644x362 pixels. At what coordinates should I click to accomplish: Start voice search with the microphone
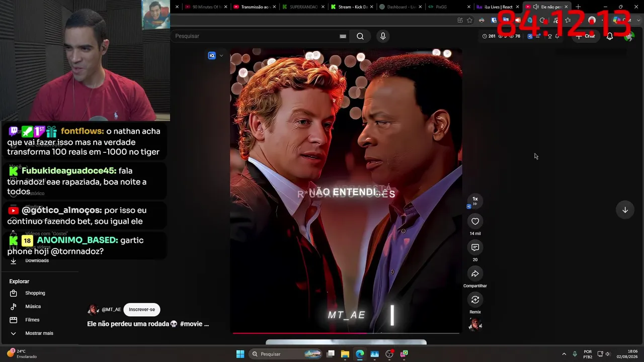(383, 36)
